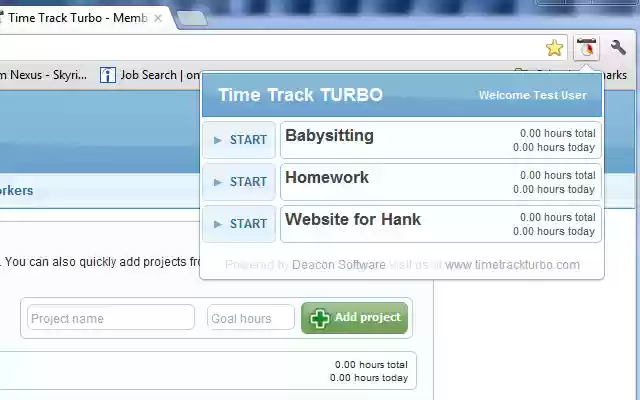The image size is (640, 400).
Task: Select the Babysitting project row
Action: tap(441, 140)
